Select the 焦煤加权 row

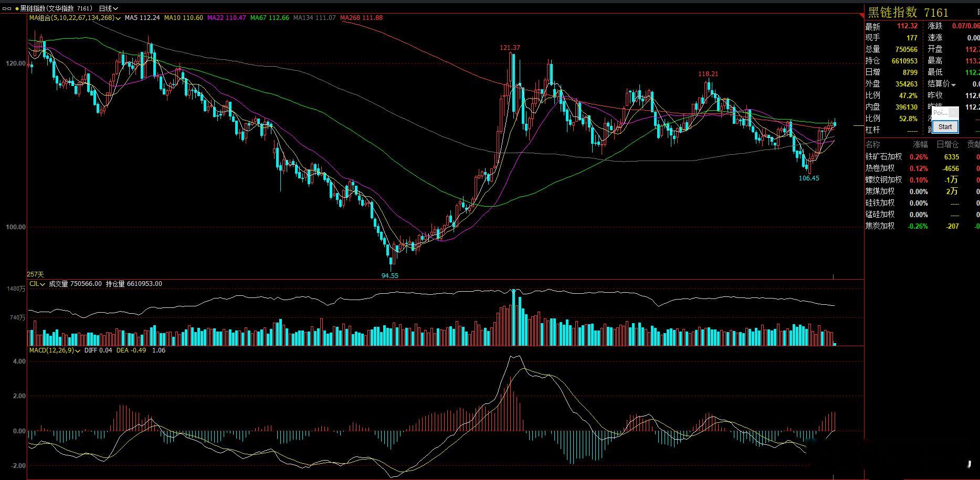click(x=922, y=191)
